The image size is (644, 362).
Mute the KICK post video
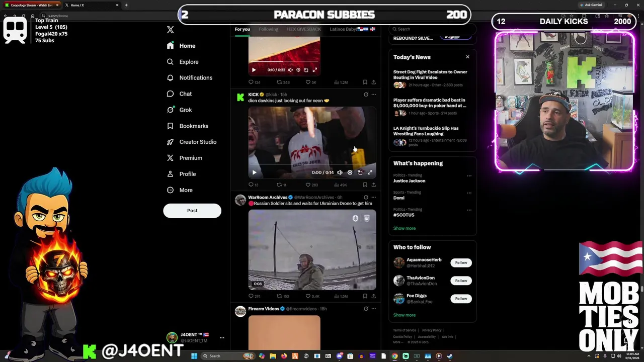coord(340,172)
